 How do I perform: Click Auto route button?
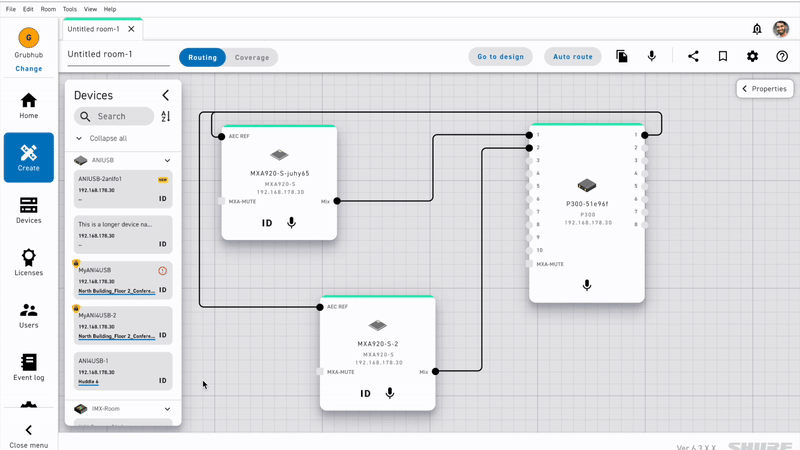click(x=573, y=57)
